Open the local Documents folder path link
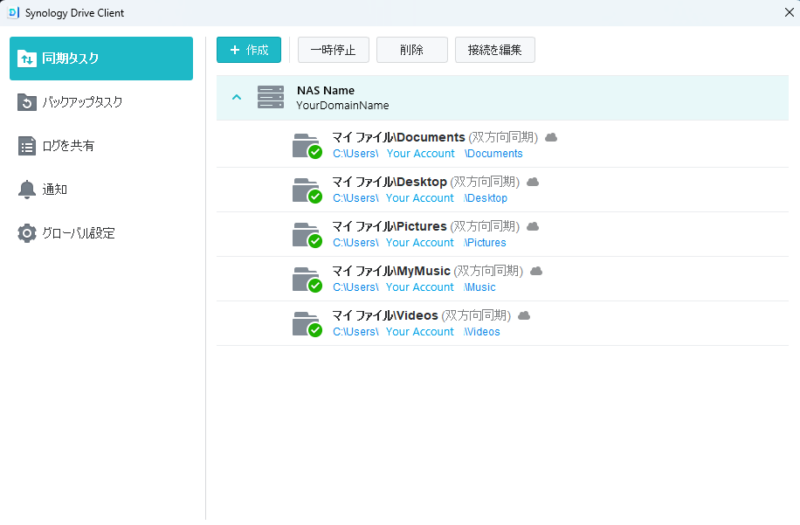The image size is (800, 525). (x=428, y=154)
